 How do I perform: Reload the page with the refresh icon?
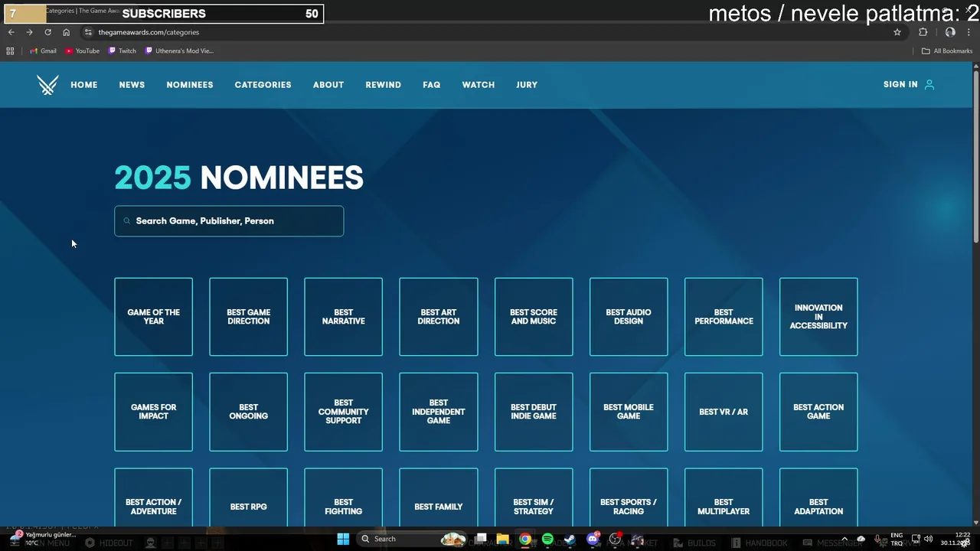pos(47,32)
